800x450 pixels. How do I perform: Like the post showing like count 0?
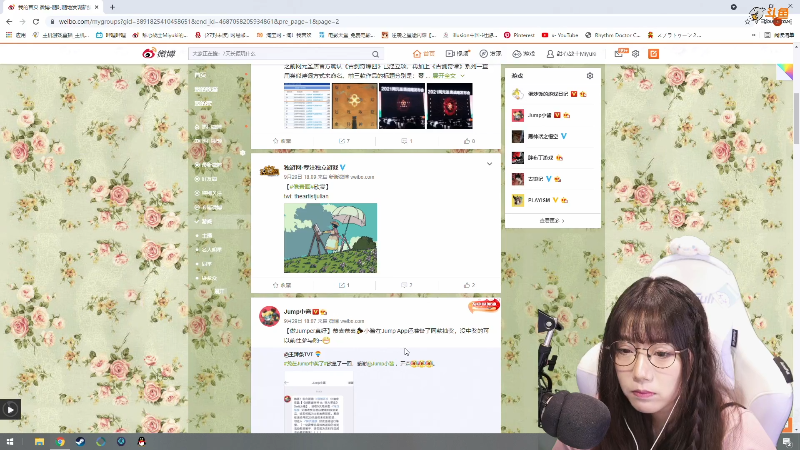click(x=469, y=141)
